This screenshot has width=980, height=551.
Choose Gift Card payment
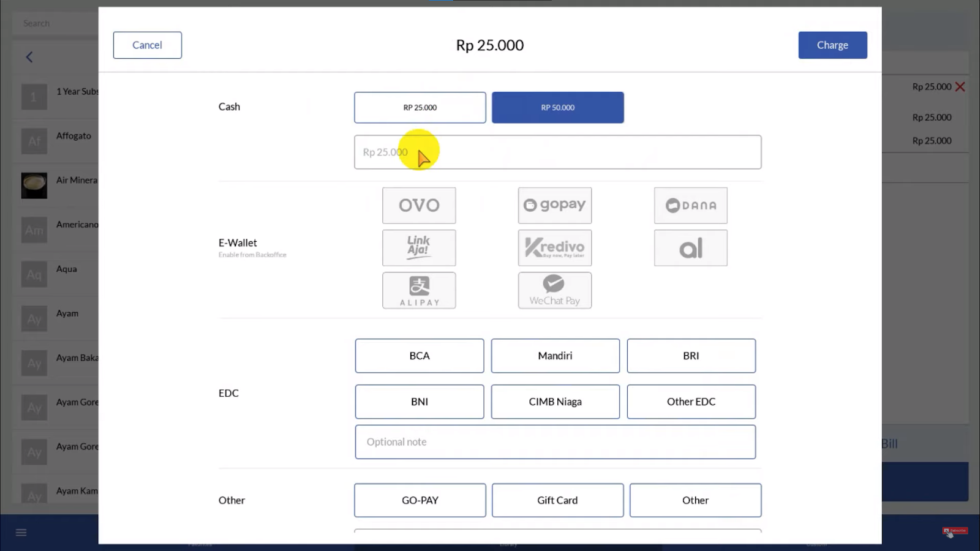[x=558, y=500]
